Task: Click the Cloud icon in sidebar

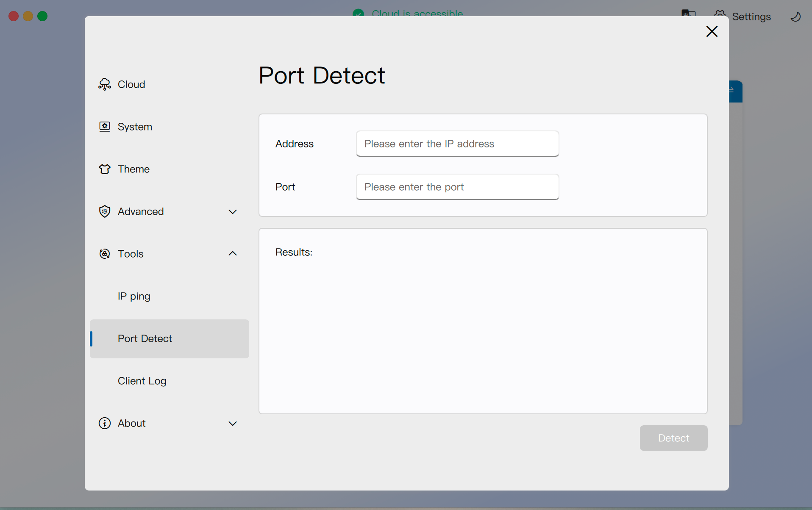Action: tap(104, 84)
